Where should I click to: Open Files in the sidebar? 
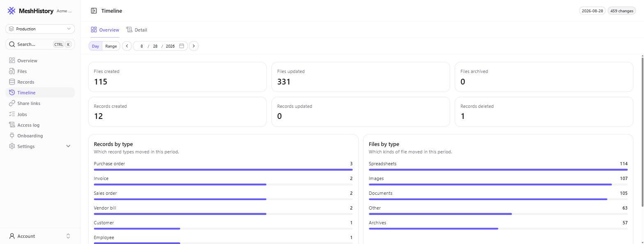[40, 71]
